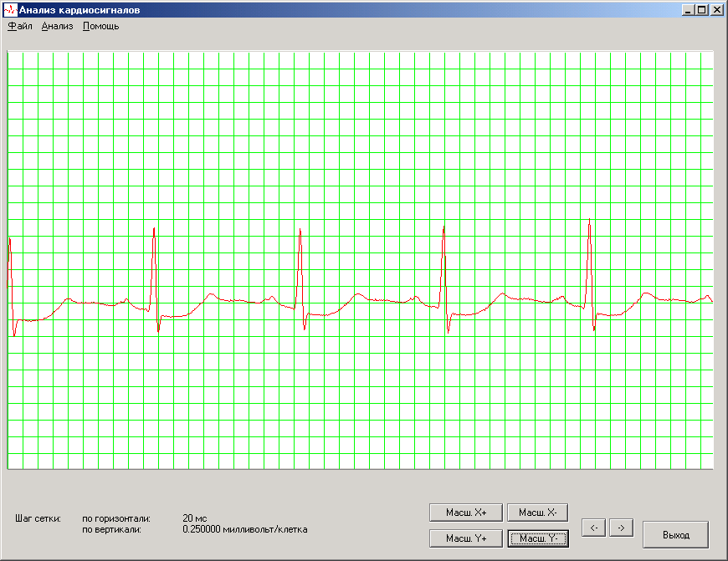This screenshot has width=728, height=561.
Task: Click the "Шаг сетки:" label
Action: click(38, 518)
